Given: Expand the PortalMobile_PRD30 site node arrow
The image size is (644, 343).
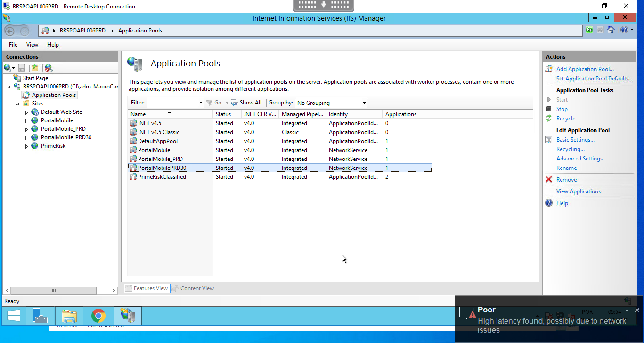Looking at the screenshot, I should point(27,137).
